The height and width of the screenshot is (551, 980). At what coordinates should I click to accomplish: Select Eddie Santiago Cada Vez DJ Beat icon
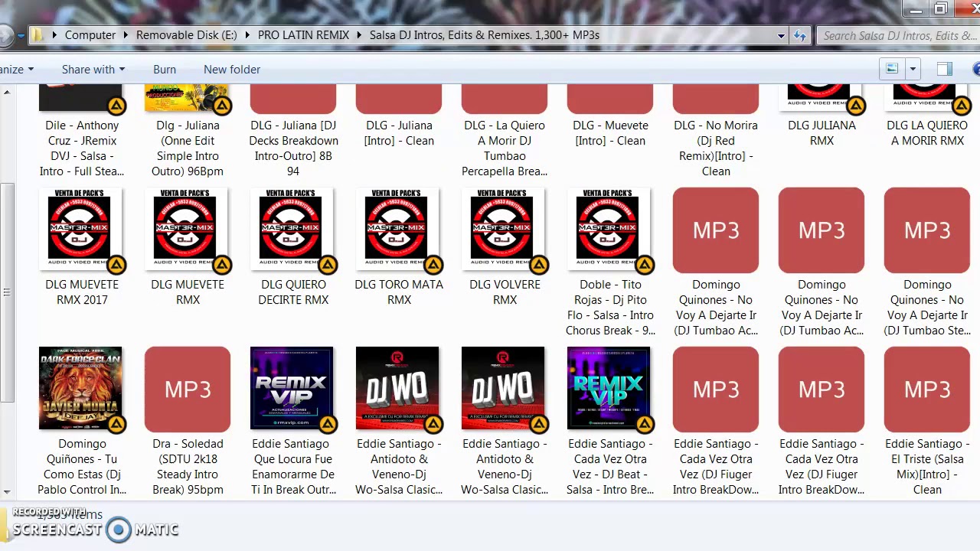click(x=610, y=390)
